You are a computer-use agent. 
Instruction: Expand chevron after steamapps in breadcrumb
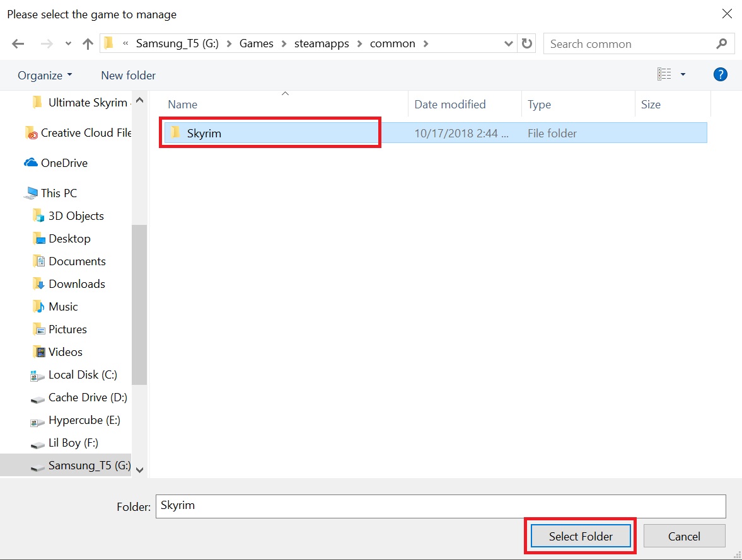[359, 43]
